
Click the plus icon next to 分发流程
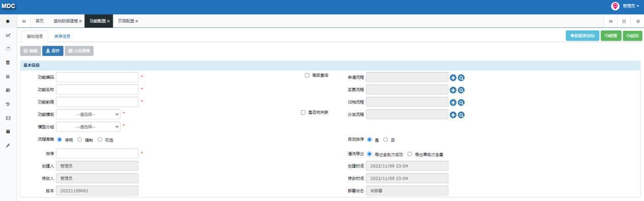(453, 115)
